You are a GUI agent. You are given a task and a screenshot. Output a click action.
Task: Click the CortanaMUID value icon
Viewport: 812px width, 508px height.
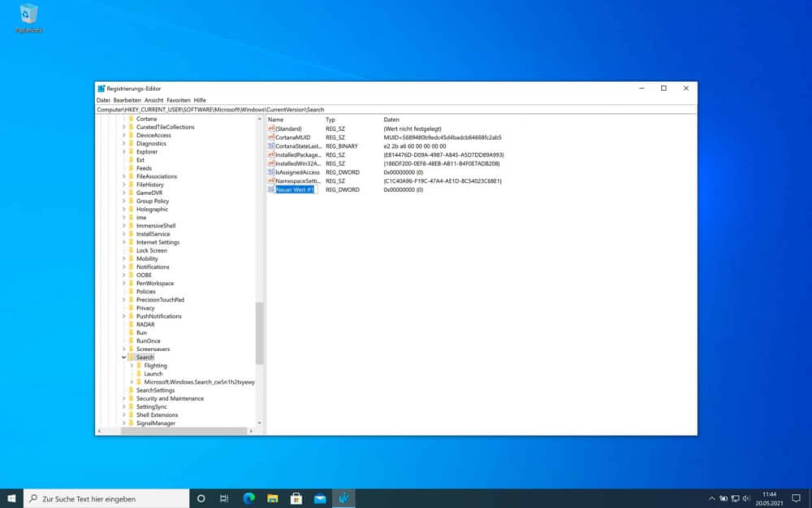pyautogui.click(x=271, y=137)
